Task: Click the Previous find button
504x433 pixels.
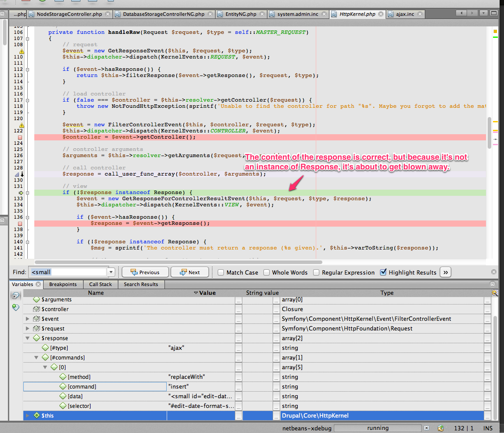Action: [x=145, y=272]
